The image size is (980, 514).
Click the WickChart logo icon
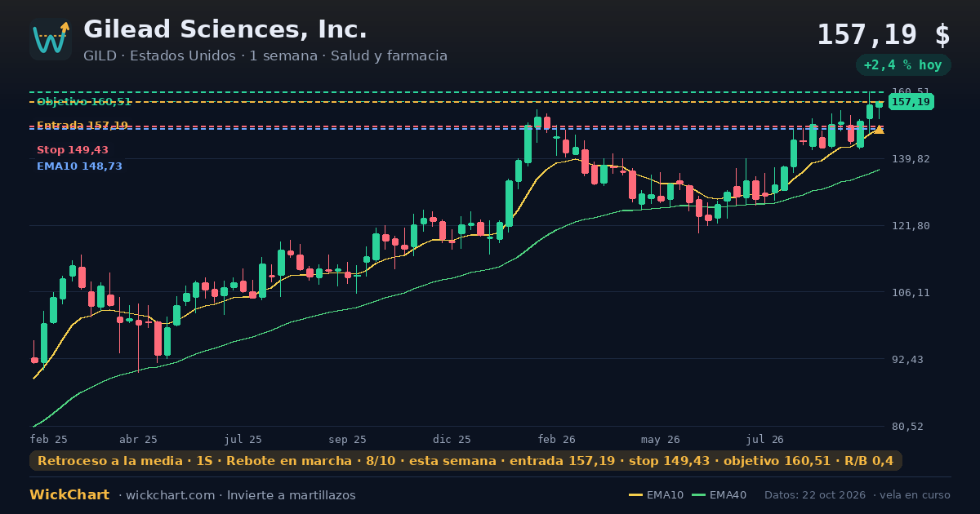click(x=51, y=39)
